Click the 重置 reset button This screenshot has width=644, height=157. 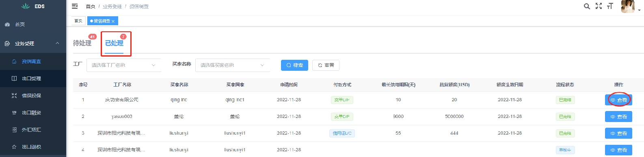point(326,65)
